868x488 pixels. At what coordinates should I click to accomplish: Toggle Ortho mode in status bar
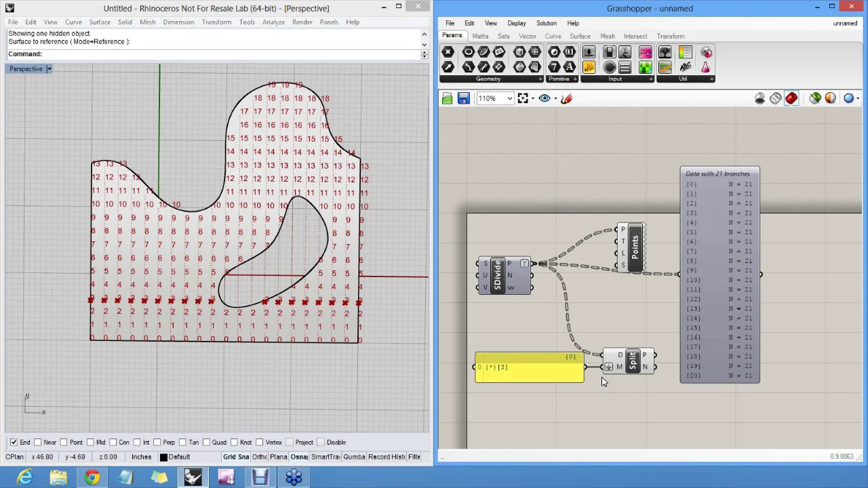(x=259, y=457)
